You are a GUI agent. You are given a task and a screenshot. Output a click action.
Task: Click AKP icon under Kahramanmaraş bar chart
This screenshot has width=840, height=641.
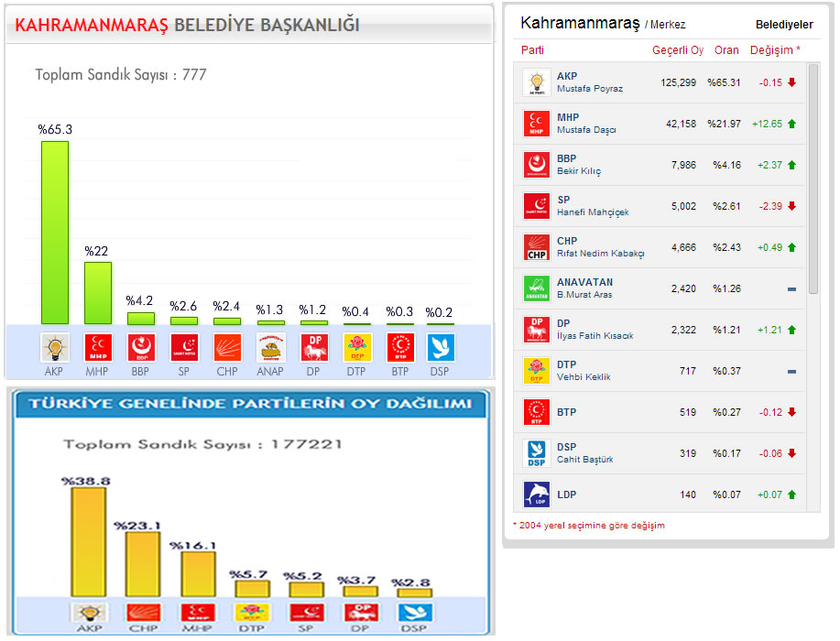coord(55,348)
